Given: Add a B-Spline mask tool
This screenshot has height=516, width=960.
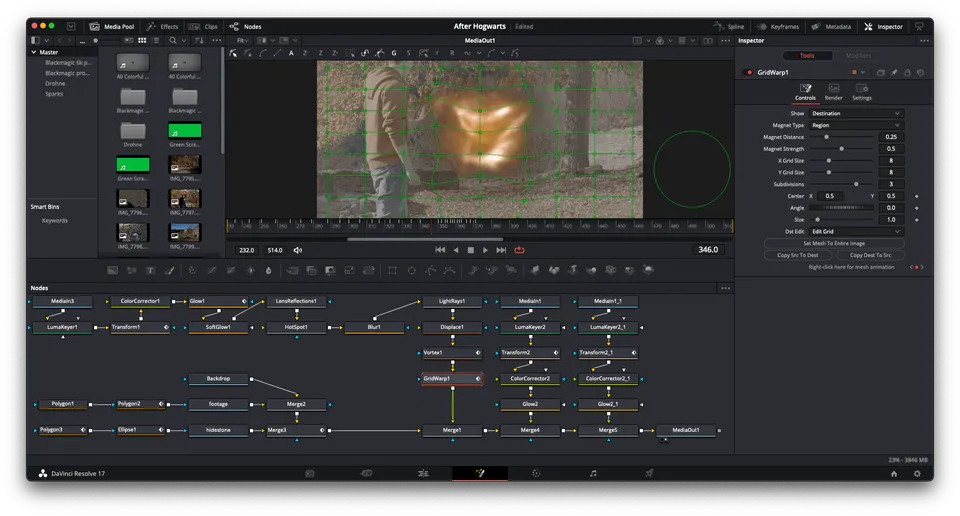Looking at the screenshot, I should pos(449,270).
